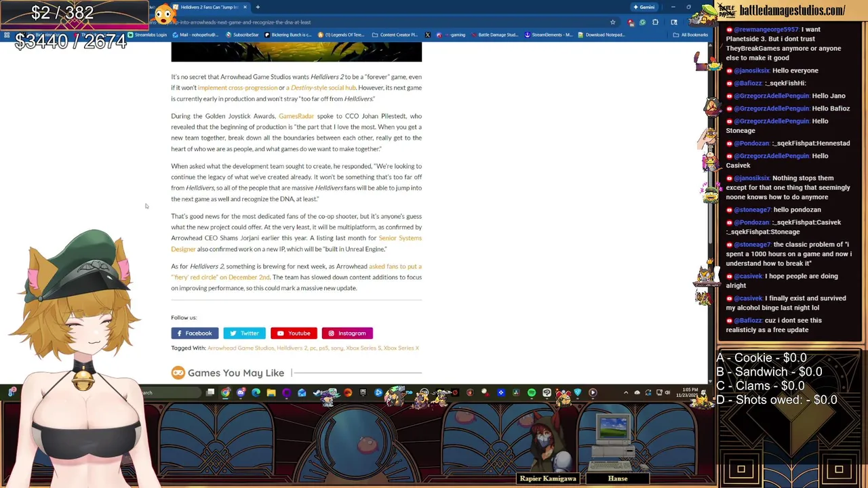
Task: Open volume control in system tray
Action: point(667,392)
